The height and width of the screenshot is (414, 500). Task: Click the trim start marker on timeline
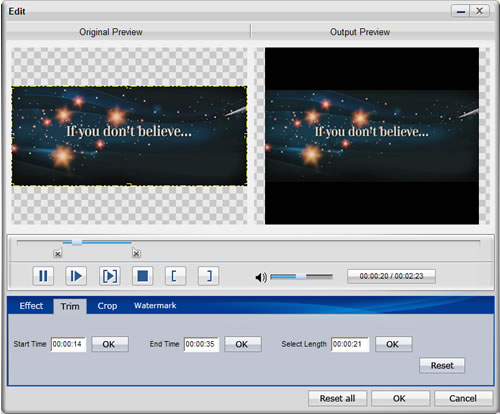coord(58,254)
